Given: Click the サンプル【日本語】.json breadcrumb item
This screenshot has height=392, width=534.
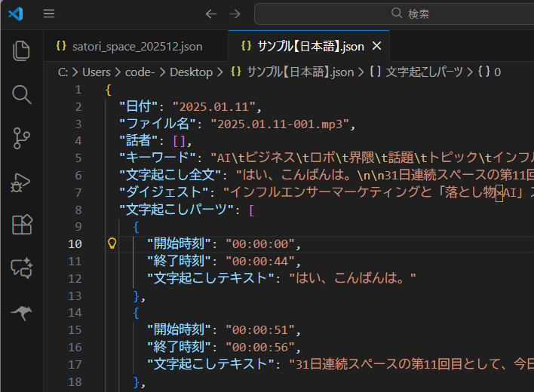Looking at the screenshot, I should pyautogui.click(x=293, y=72).
